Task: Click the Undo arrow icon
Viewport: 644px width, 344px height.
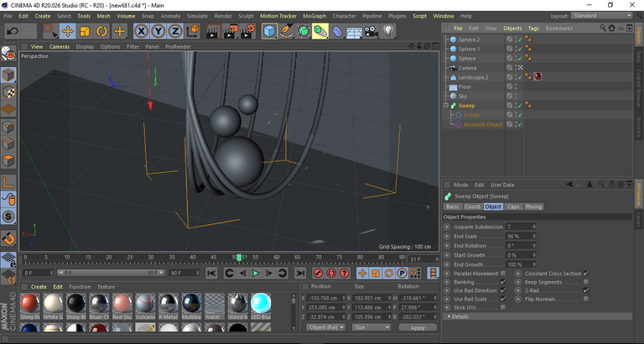Action: tap(13, 31)
